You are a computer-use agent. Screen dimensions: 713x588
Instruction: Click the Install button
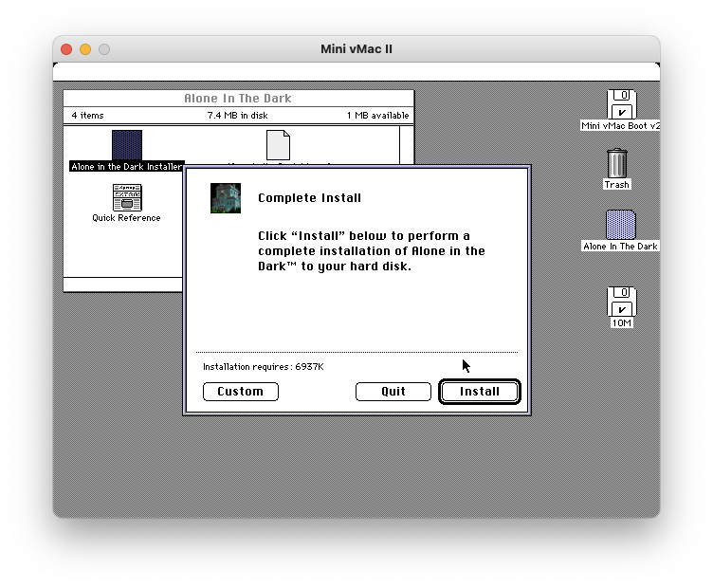[x=479, y=392]
